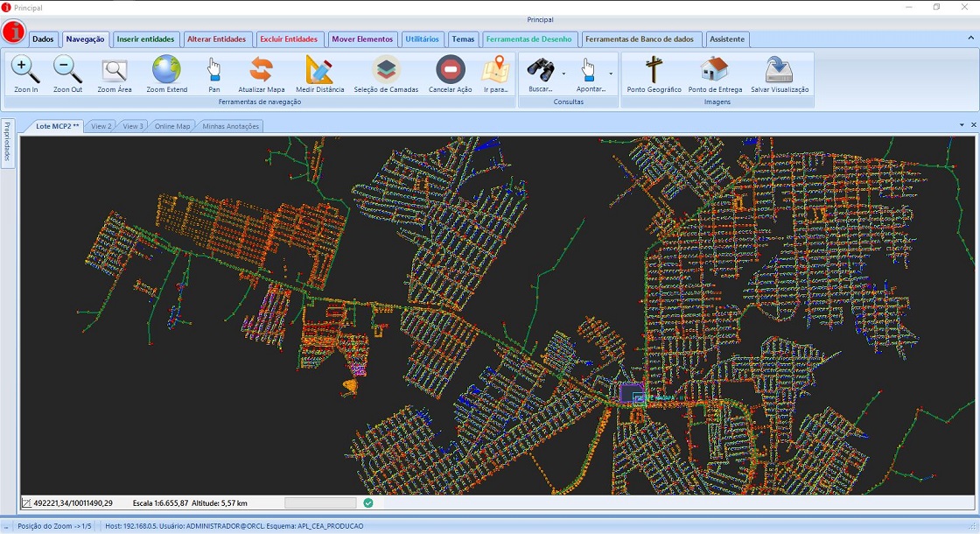
Task: Click the Ir para map button
Action: coord(496,70)
